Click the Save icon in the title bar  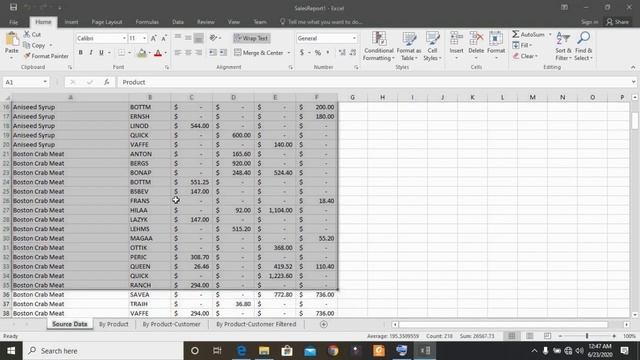coord(13,7)
